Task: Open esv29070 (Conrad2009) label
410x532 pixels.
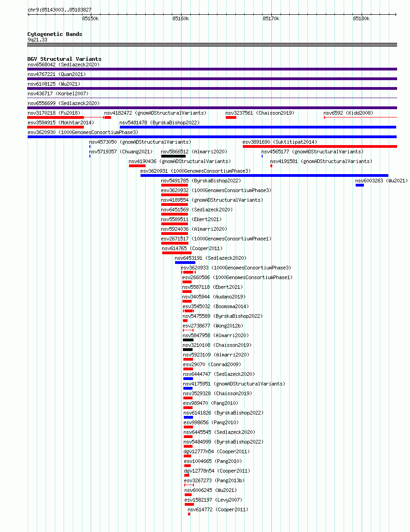Action: click(212, 364)
